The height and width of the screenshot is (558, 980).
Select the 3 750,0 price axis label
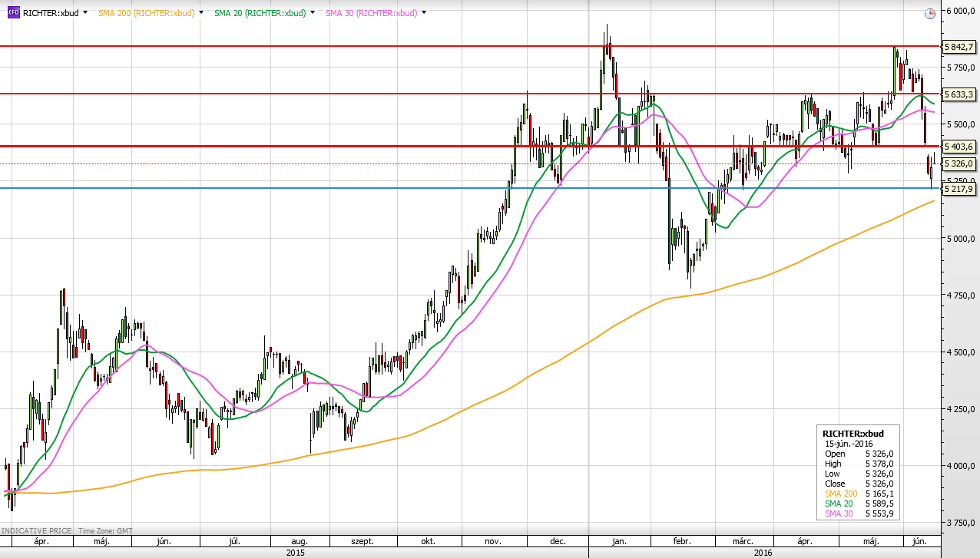point(960,523)
